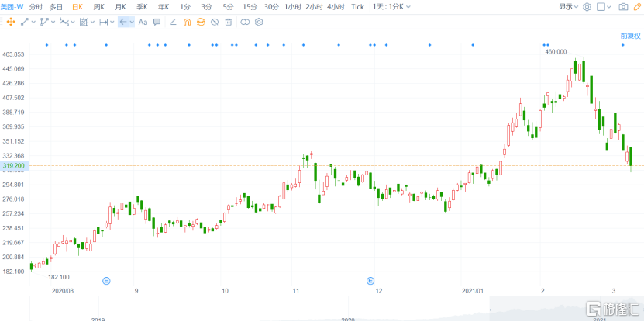Click the bottom timeline overview slider strip
644x322 pixels.
click(310, 316)
